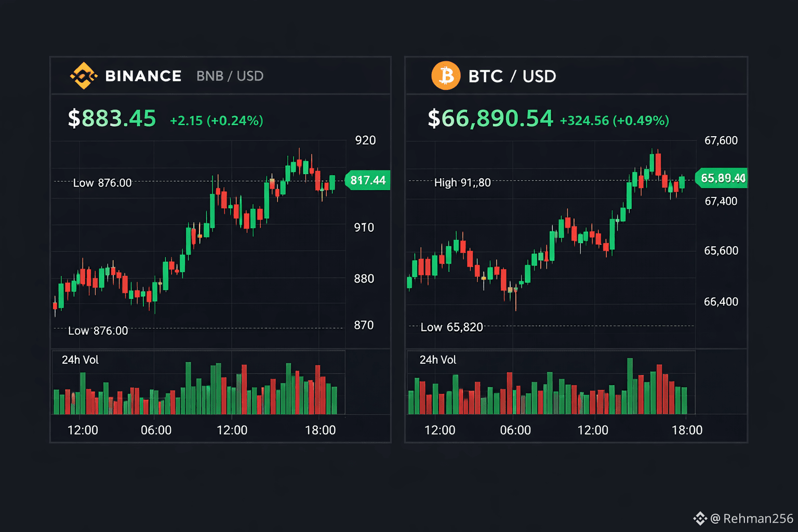Click the 24h Vol label on BTC chart
The width and height of the screenshot is (798, 532).
[437, 360]
